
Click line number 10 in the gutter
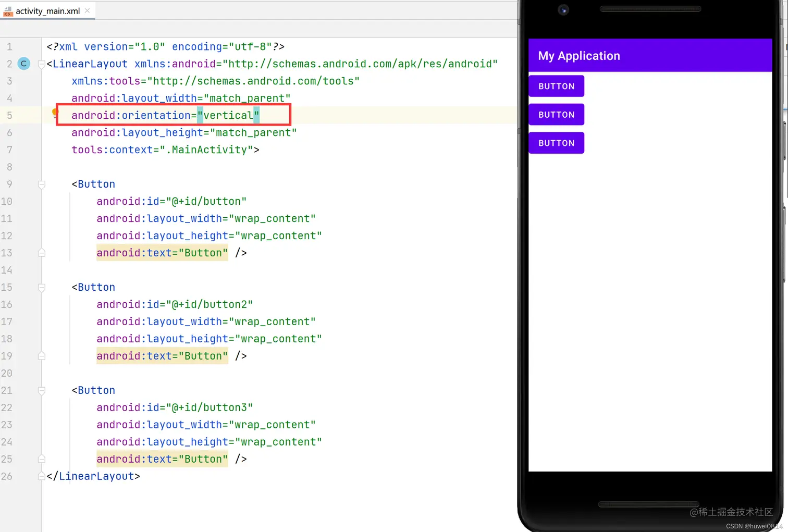tap(7, 201)
